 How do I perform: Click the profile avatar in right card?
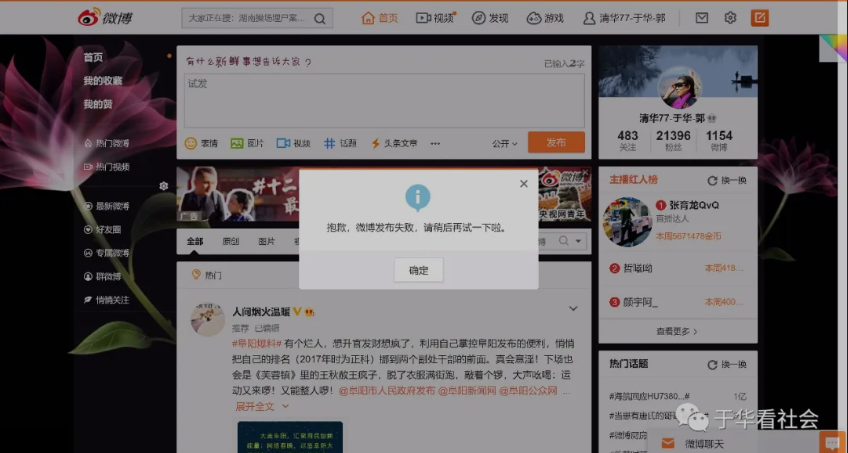click(680, 88)
